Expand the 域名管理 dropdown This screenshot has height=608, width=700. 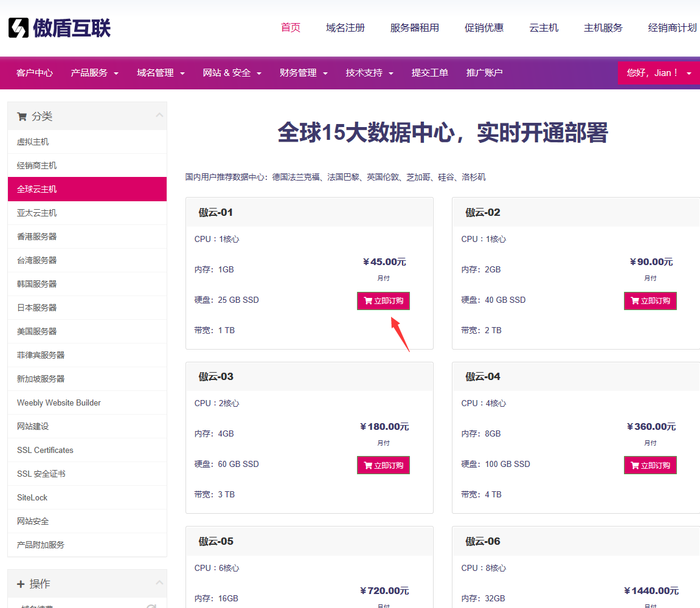tap(161, 73)
